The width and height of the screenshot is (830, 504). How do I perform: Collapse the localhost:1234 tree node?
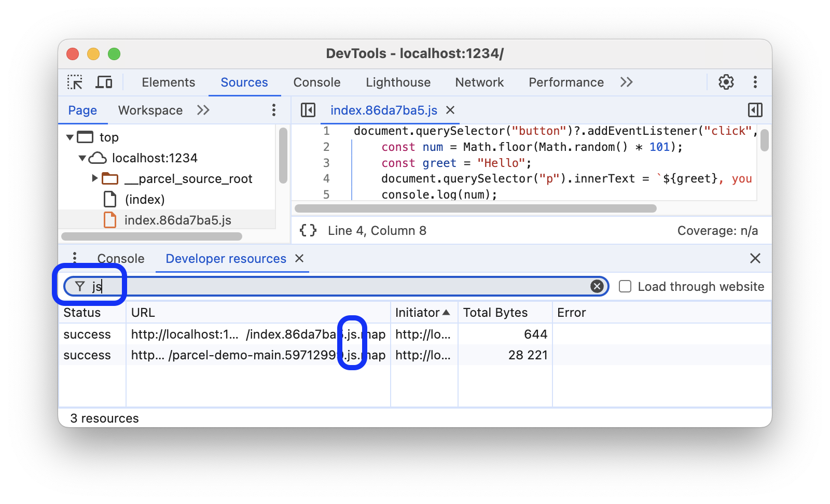(x=81, y=158)
